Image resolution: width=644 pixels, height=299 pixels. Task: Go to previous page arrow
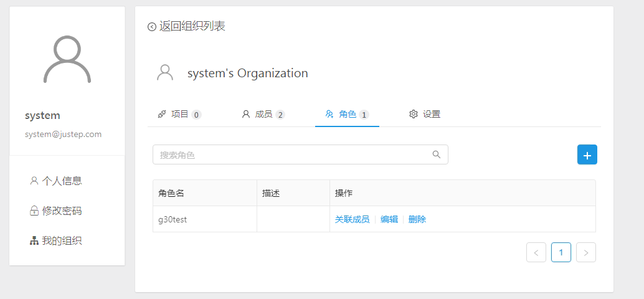pos(536,252)
